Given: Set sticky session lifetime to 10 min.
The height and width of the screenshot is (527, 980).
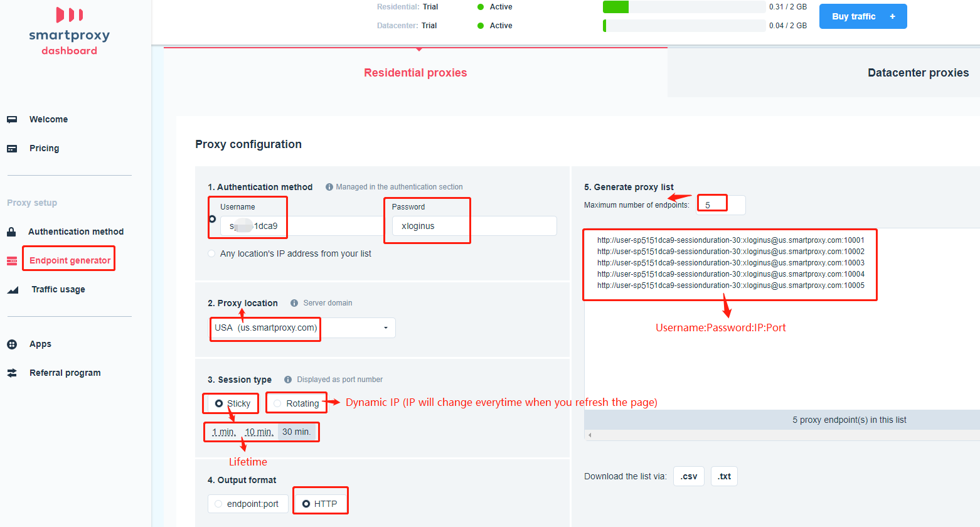Looking at the screenshot, I should 259,432.
